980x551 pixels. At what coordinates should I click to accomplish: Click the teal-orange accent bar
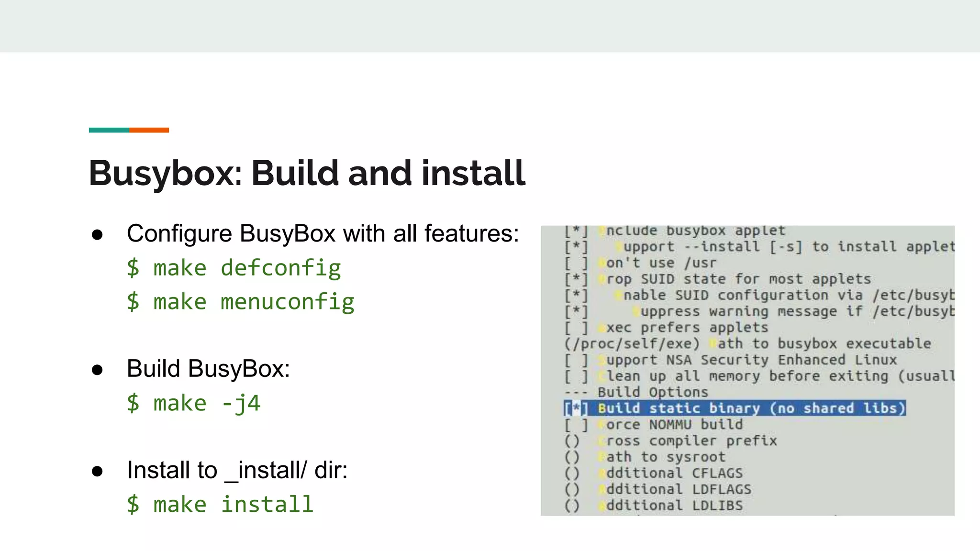click(129, 130)
